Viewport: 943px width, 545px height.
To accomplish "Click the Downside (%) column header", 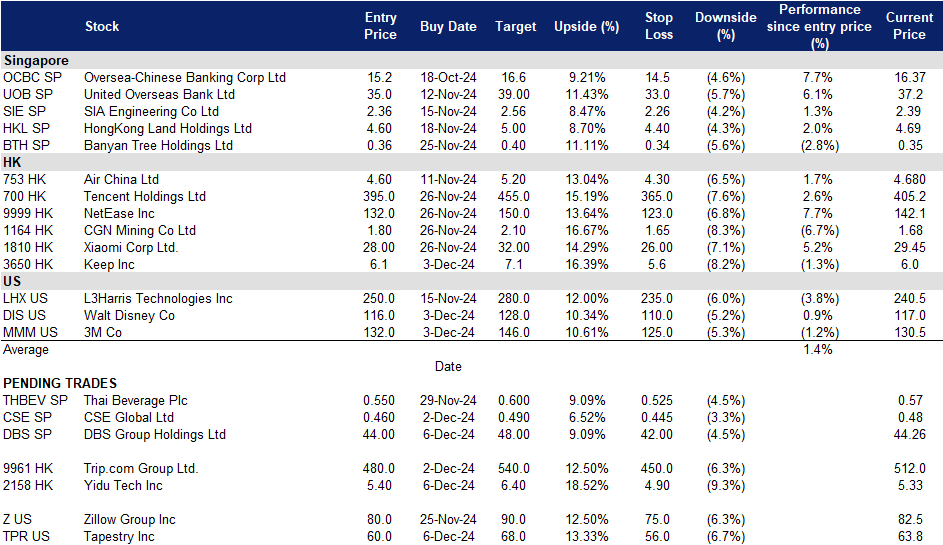I will pos(725,26).
